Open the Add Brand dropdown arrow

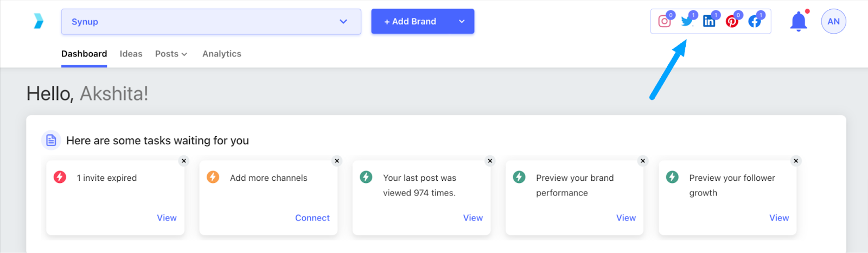tap(462, 22)
